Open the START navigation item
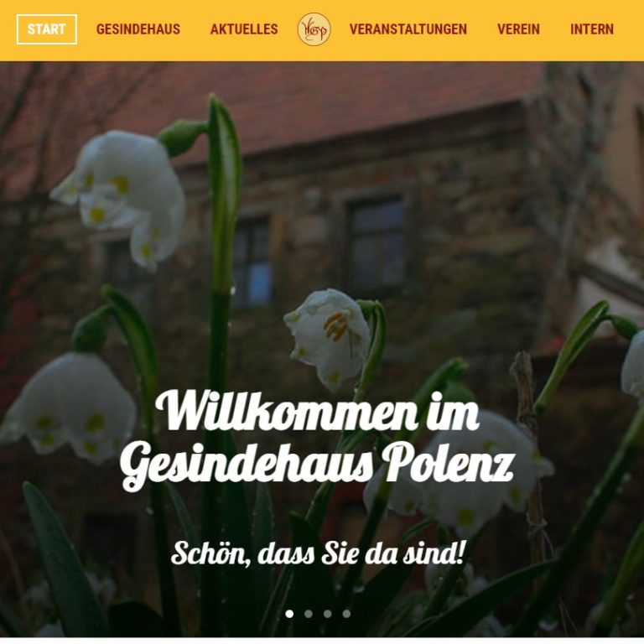The height and width of the screenshot is (644, 644). pos(47,29)
